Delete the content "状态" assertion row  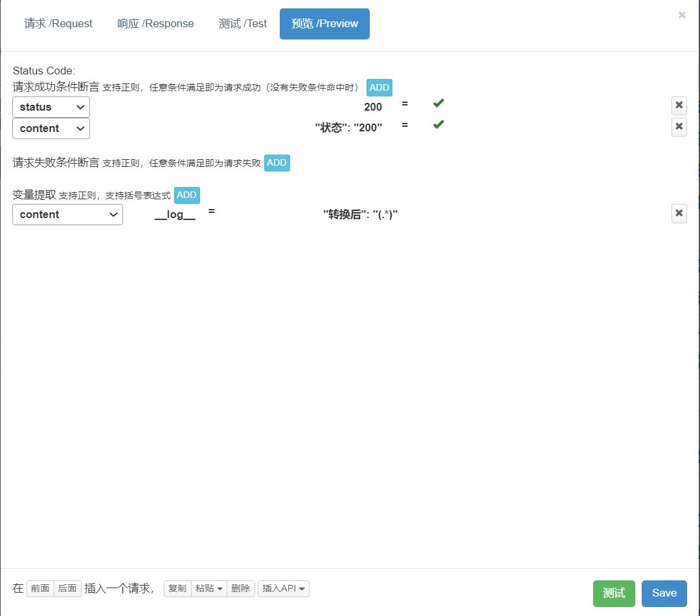click(679, 127)
